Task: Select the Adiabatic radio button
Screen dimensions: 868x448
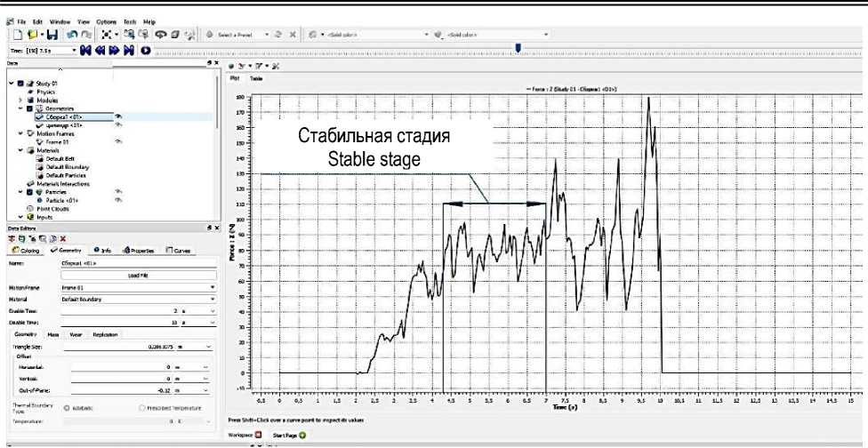Action: pos(67,408)
